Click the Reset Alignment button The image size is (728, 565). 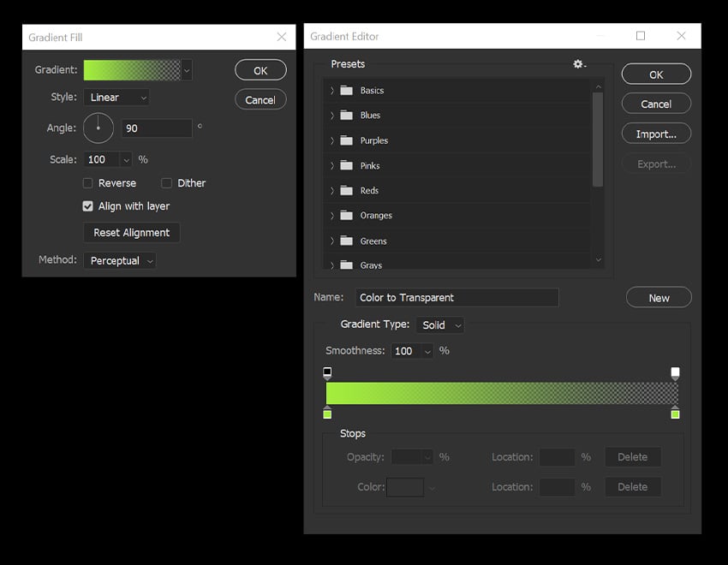(x=130, y=232)
